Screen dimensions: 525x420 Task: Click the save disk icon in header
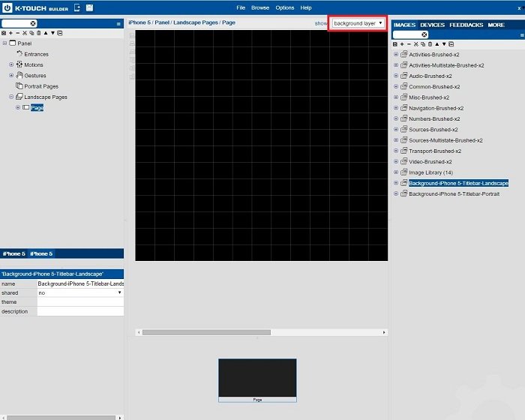point(89,7)
